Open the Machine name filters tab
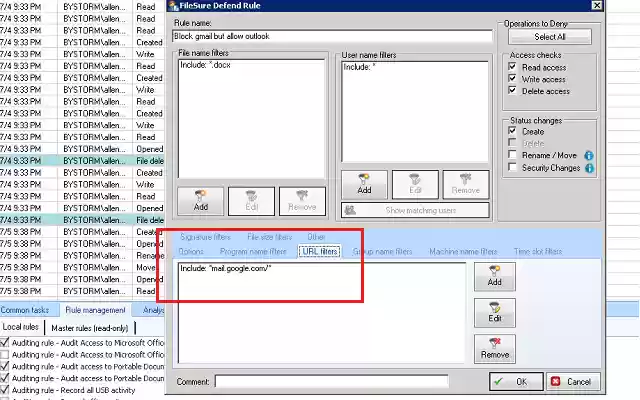The width and height of the screenshot is (640, 400). coord(463,251)
